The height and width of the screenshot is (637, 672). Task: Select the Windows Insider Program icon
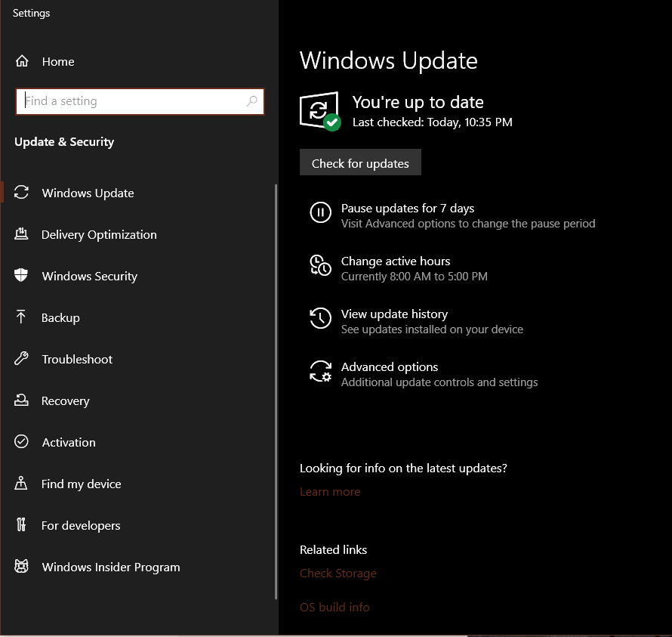(22, 567)
